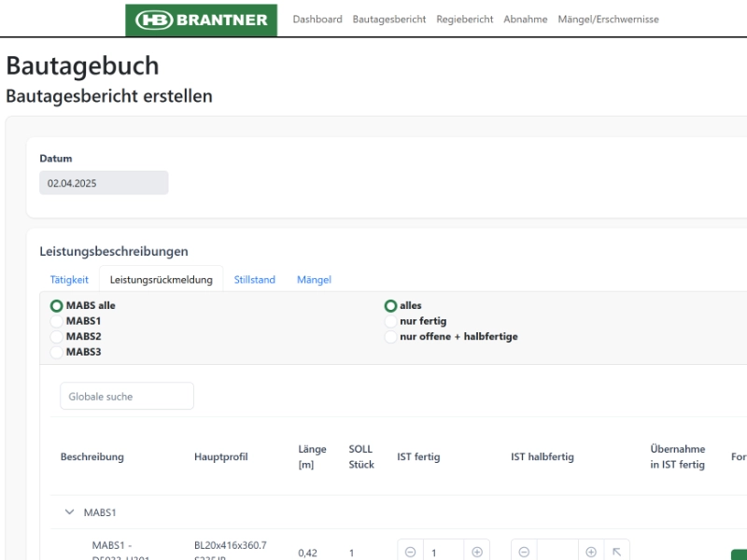
Task: Click the Globale suche search field
Action: pos(126,396)
